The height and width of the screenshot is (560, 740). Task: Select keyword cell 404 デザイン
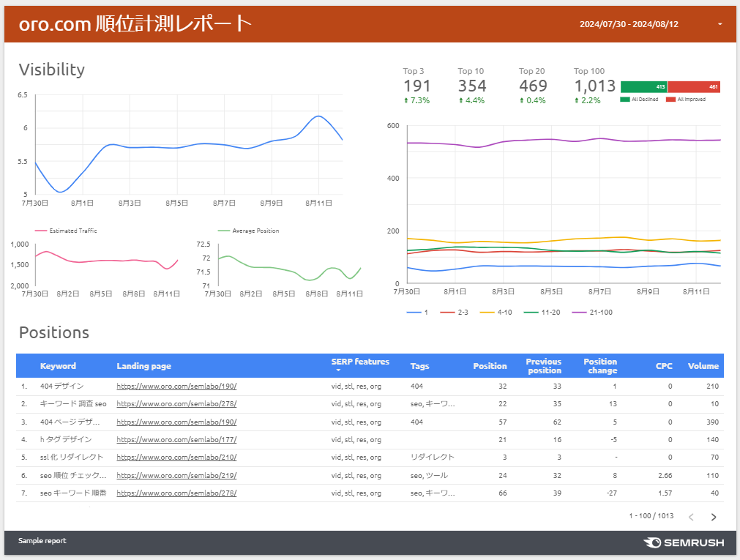[61, 387]
